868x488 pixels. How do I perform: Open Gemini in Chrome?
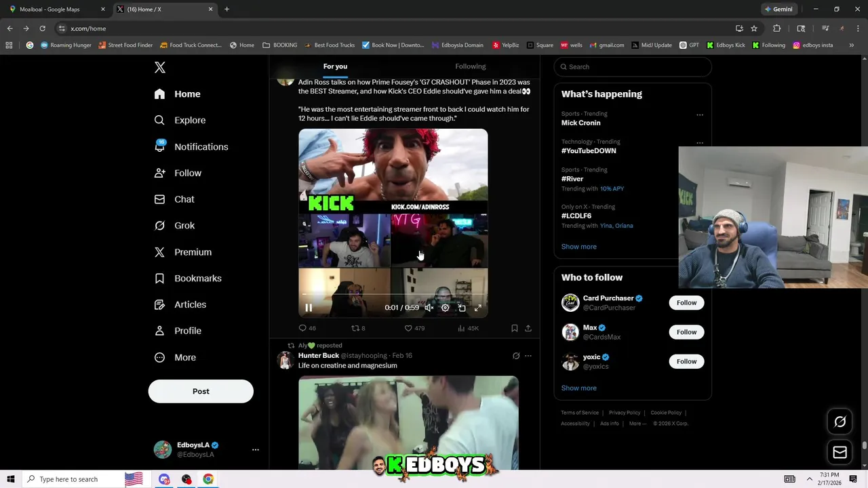pyautogui.click(x=778, y=9)
